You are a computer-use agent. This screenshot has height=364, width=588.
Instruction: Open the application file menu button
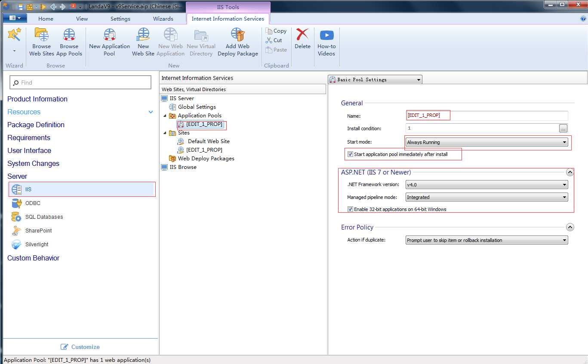coord(15,18)
